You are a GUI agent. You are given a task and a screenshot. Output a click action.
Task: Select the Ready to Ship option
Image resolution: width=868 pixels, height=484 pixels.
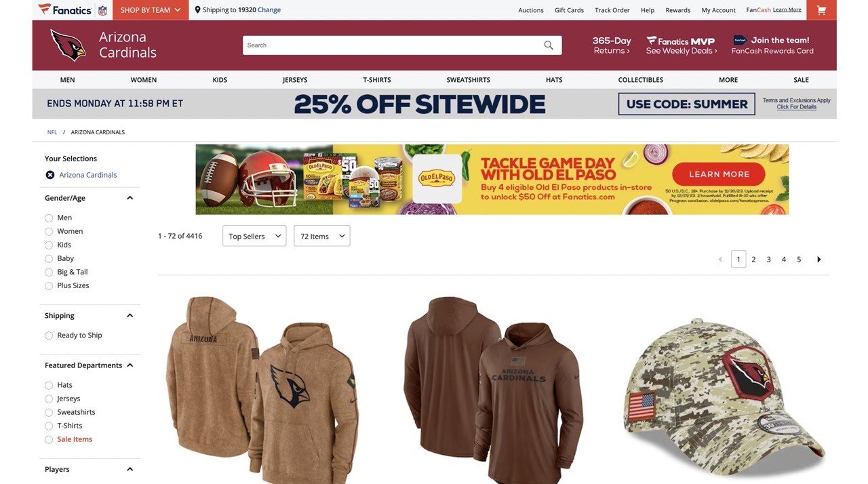point(49,336)
